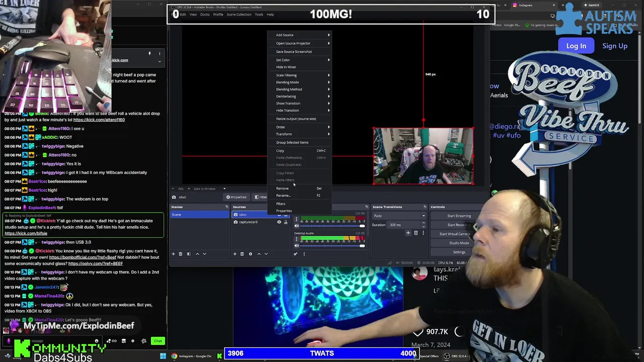Expand Show Transition submenu
644x362 pixels.
pos(302,103)
